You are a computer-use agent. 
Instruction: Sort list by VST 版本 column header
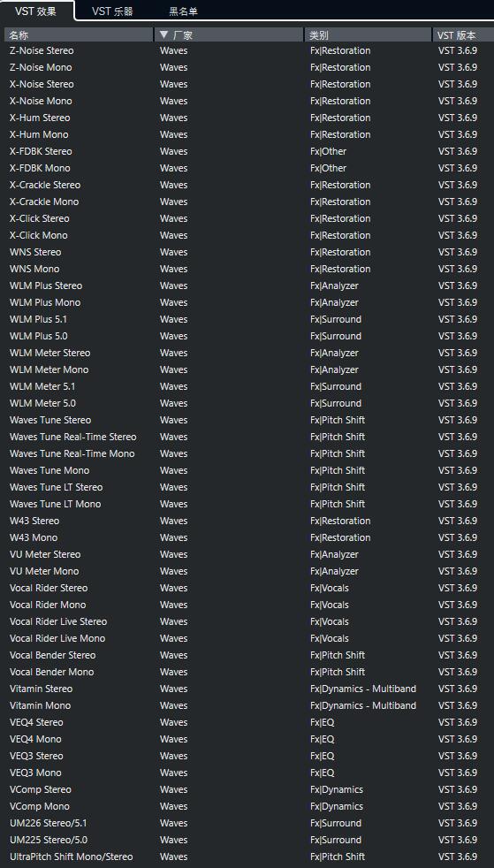463,34
